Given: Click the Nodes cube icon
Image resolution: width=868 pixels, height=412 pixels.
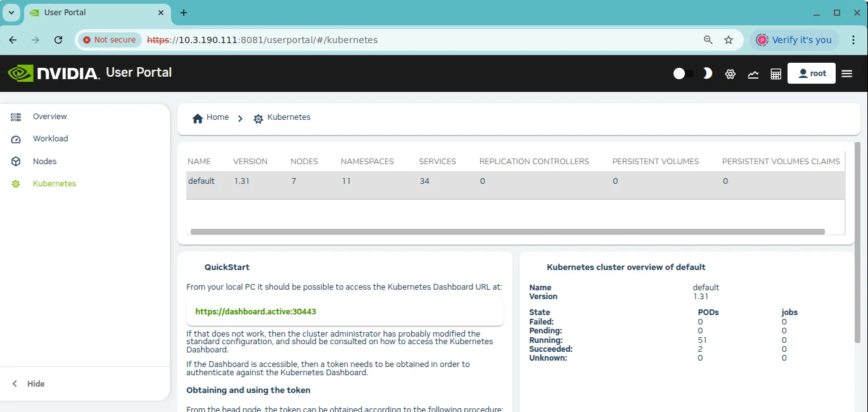Looking at the screenshot, I should click(x=16, y=162).
